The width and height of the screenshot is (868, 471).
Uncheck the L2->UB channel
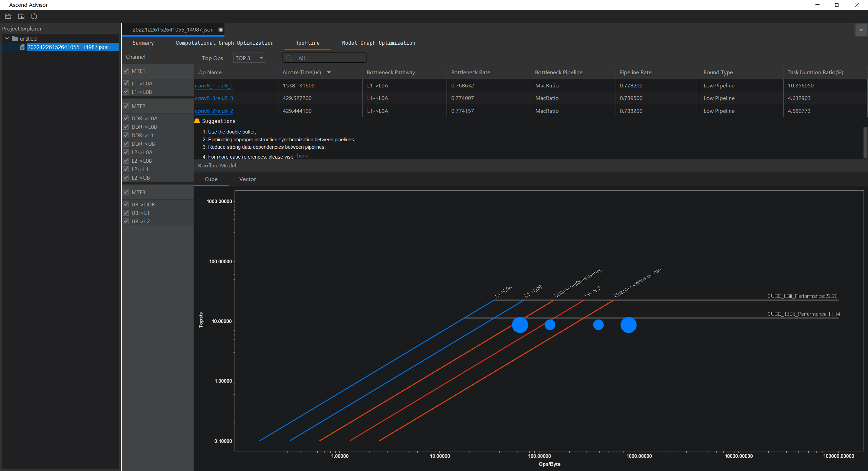pyautogui.click(x=126, y=178)
